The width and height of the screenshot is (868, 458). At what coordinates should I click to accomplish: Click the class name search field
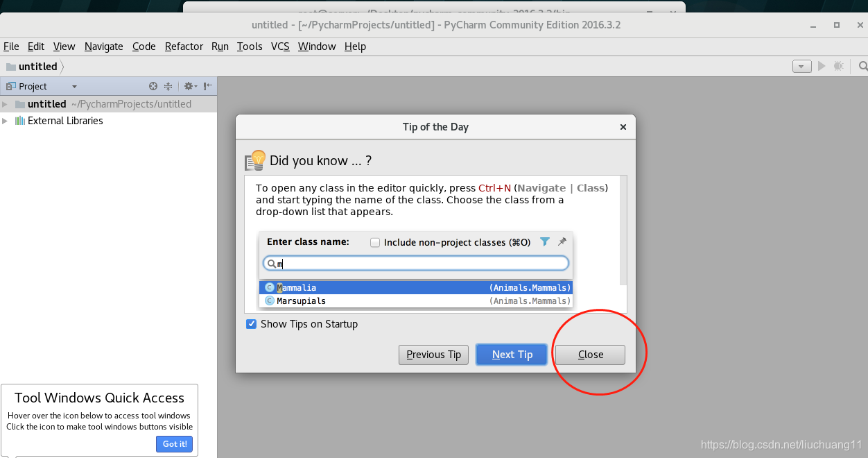416,264
